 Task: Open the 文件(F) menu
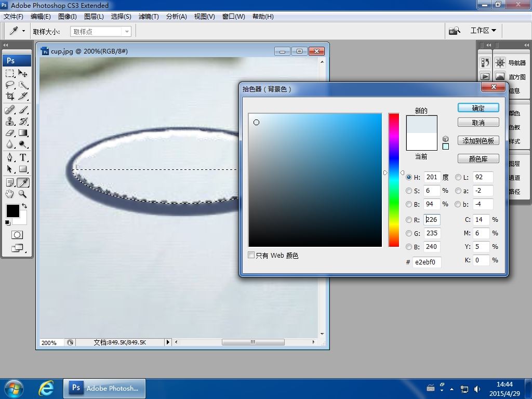13,17
